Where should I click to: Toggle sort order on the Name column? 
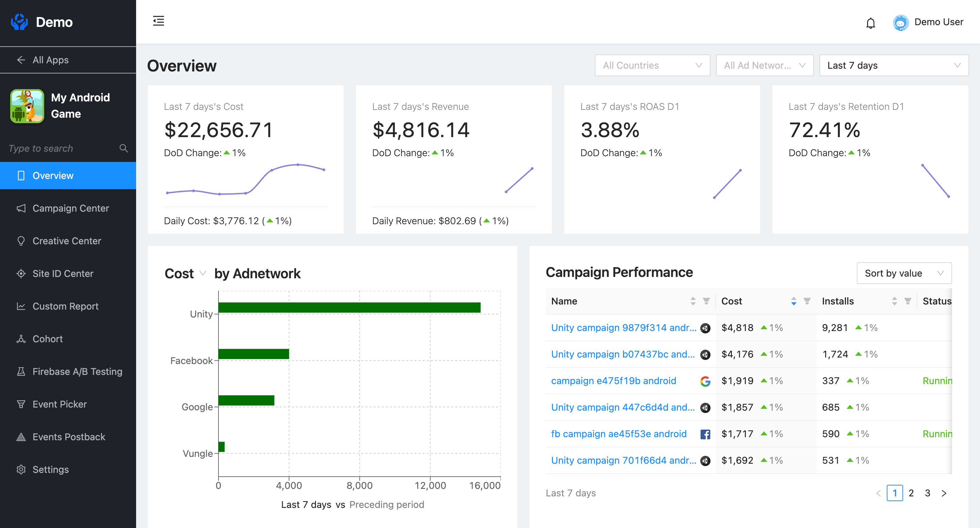pos(692,301)
